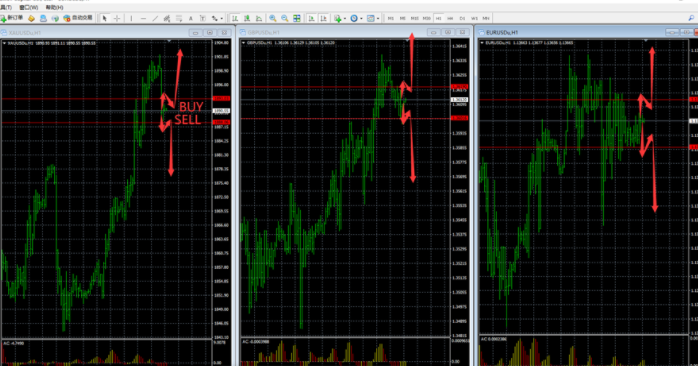Click the EURUSD chart window icon
The width and height of the screenshot is (698, 366).
pyautogui.click(x=482, y=33)
